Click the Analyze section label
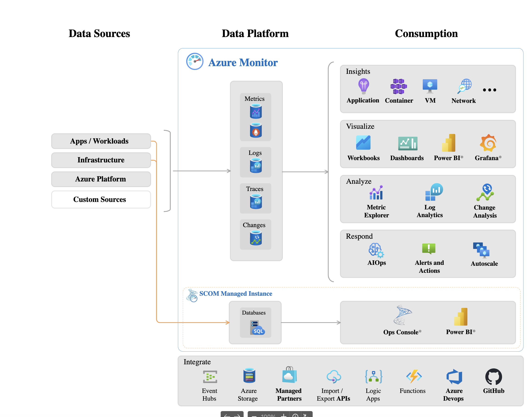 (359, 181)
